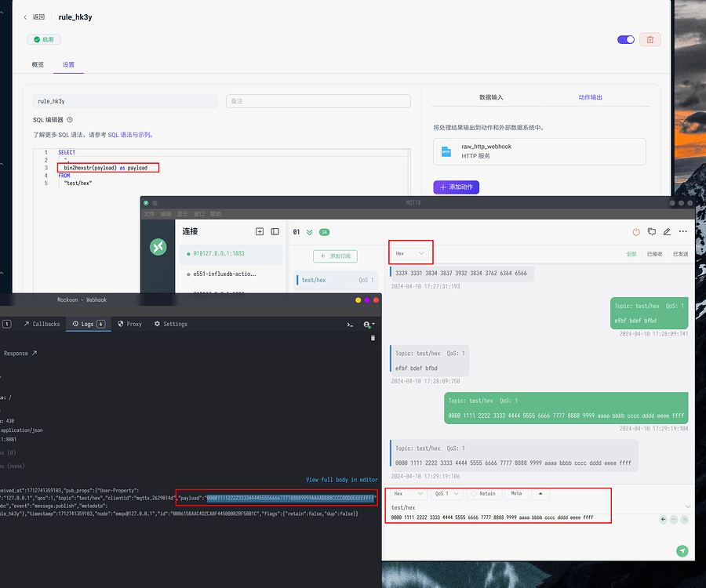Send message via green paper plane icon

click(682, 551)
